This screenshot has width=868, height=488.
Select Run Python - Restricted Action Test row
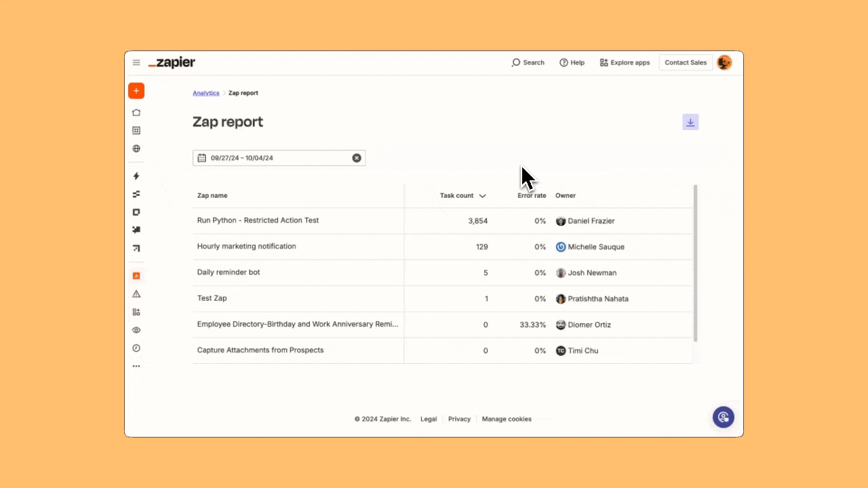point(443,221)
